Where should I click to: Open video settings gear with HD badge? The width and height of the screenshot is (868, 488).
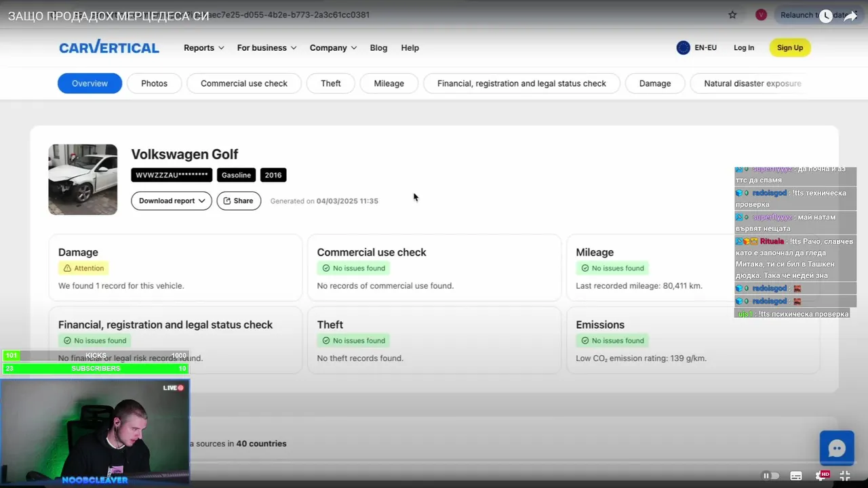pyautogui.click(x=822, y=476)
